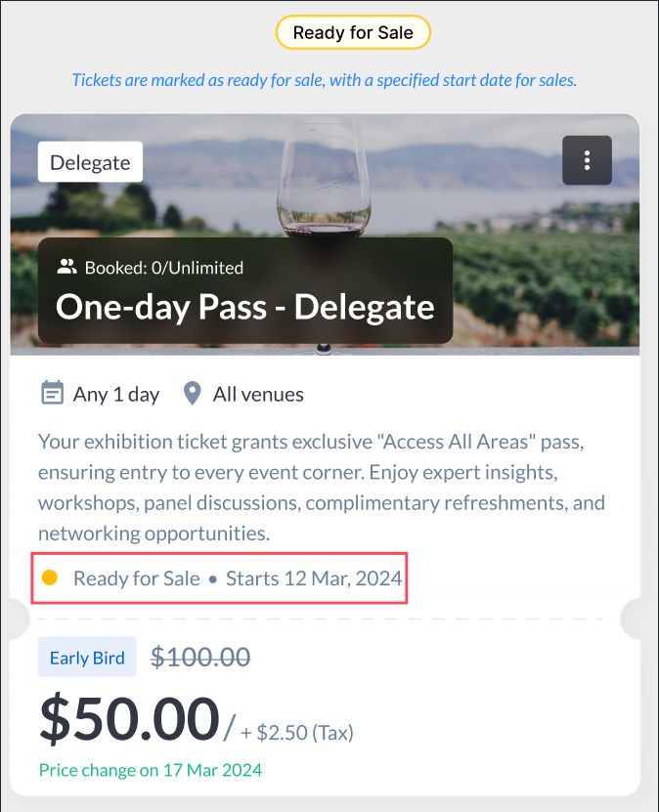This screenshot has height=812, width=659.
Task: Click the crossed-out $100.00 original price
Action: point(200,658)
